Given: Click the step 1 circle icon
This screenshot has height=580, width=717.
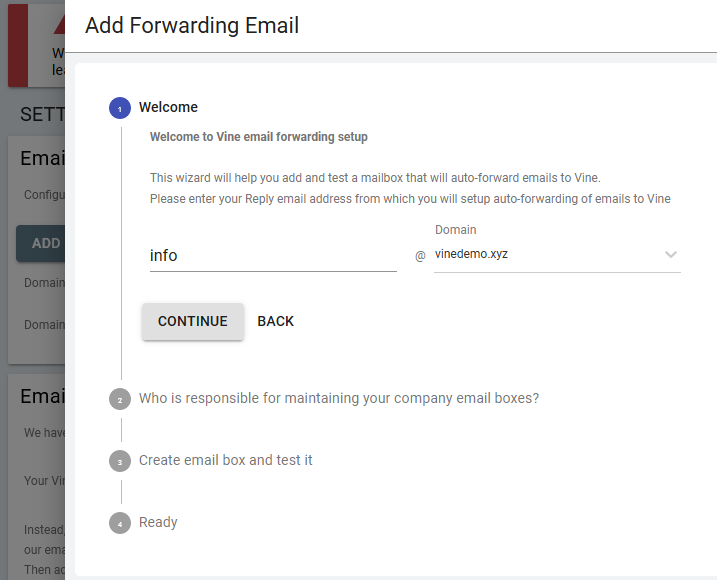Looking at the screenshot, I should point(120,108).
